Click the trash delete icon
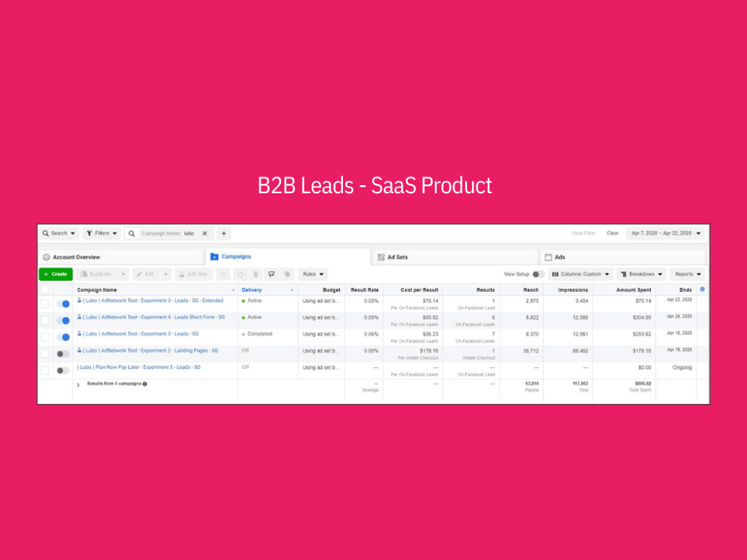Viewport: 747px width, 560px height. pyautogui.click(x=255, y=274)
